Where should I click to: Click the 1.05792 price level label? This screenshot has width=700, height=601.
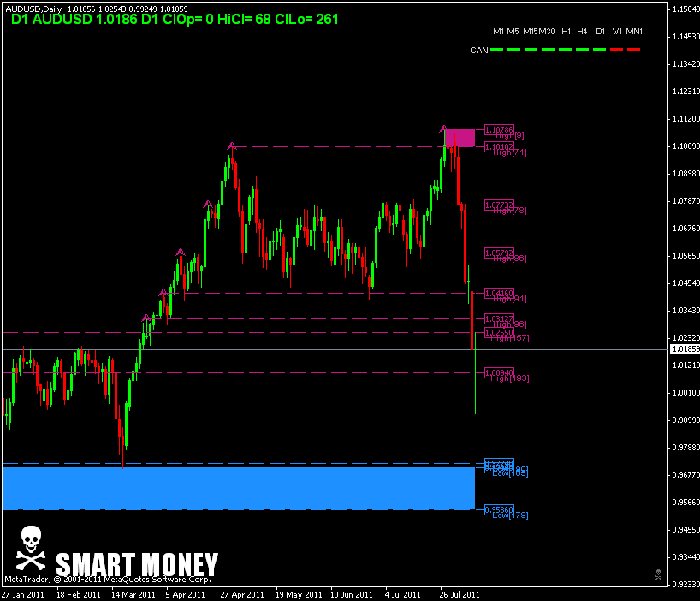coord(499,253)
